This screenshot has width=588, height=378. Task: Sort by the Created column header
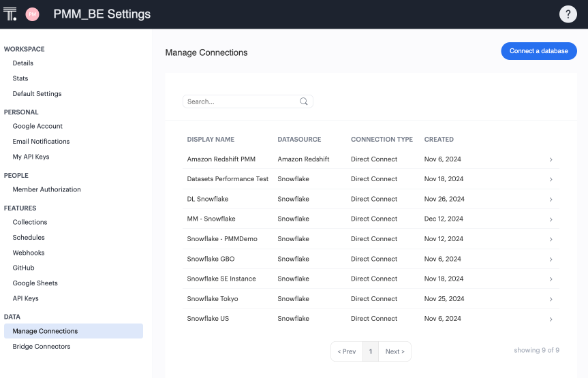point(439,140)
